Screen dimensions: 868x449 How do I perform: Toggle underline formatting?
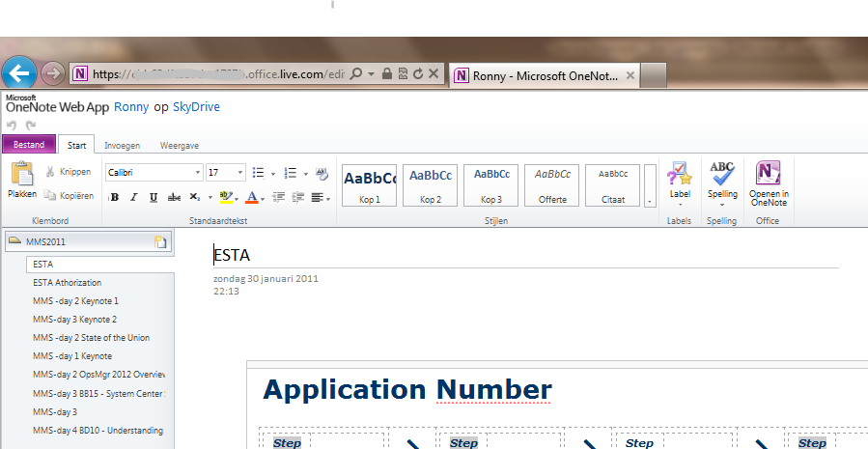[x=154, y=197]
